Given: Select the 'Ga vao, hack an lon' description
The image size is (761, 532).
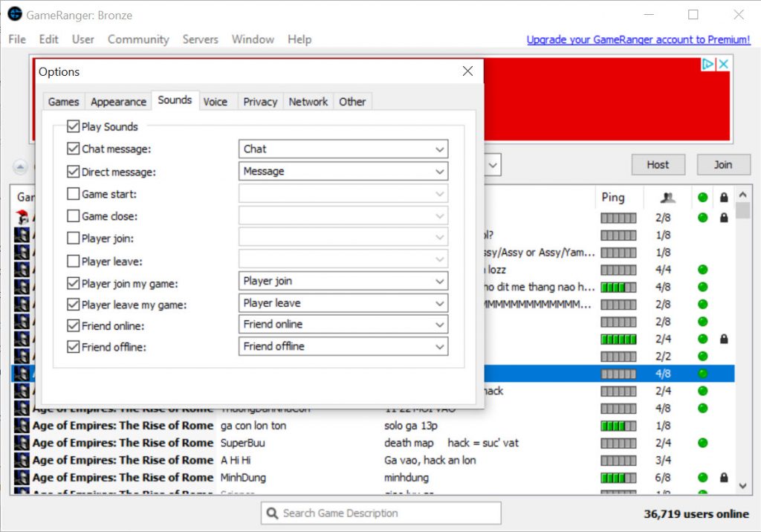Looking at the screenshot, I should point(430,460).
